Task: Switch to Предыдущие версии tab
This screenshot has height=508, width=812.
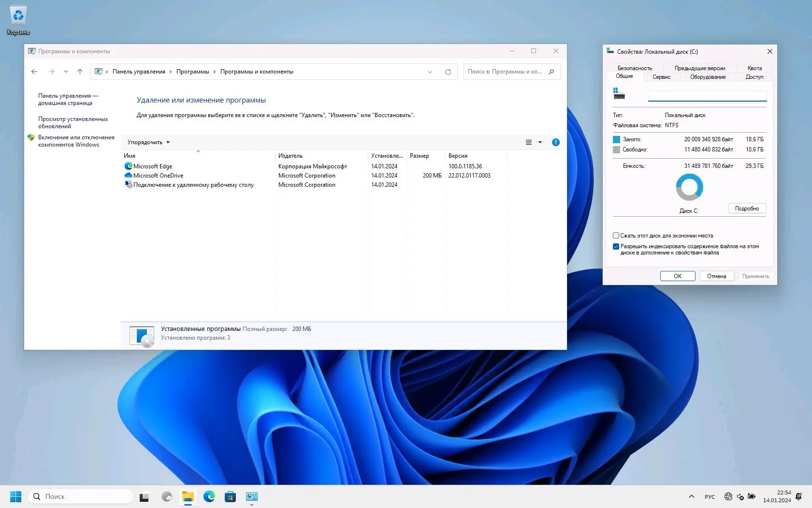Action: pos(700,68)
